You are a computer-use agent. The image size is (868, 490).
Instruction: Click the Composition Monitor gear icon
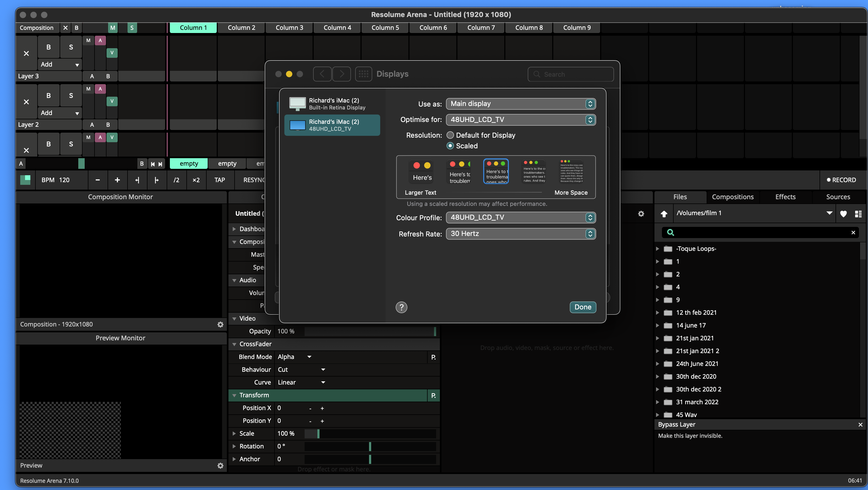[220, 324]
